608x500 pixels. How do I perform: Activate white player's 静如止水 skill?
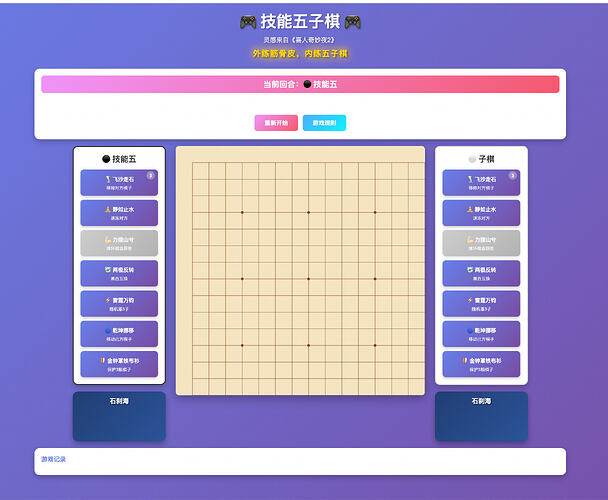coord(481,213)
